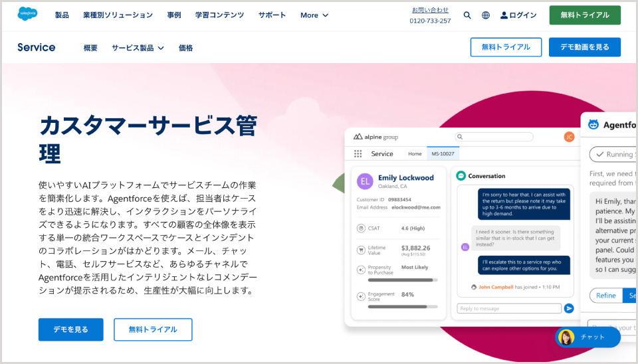
Task: Click the search icon in alpine group search box
Action: click(x=460, y=137)
